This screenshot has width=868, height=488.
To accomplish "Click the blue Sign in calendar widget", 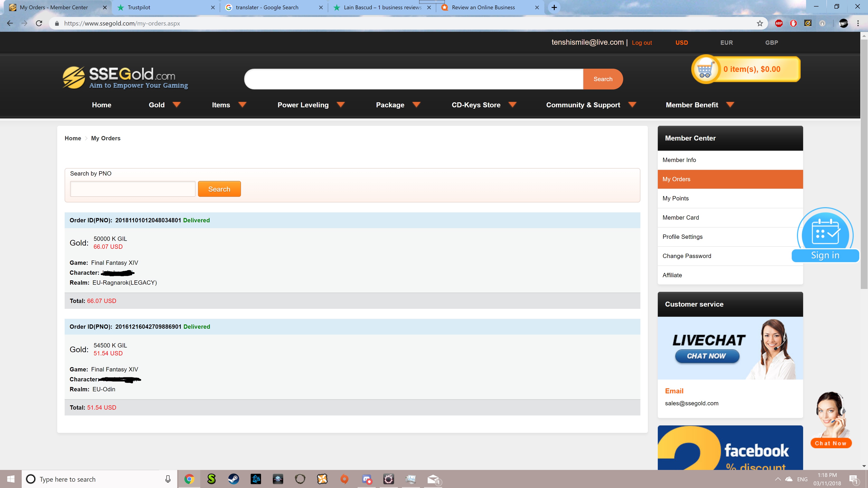I will [x=825, y=235].
